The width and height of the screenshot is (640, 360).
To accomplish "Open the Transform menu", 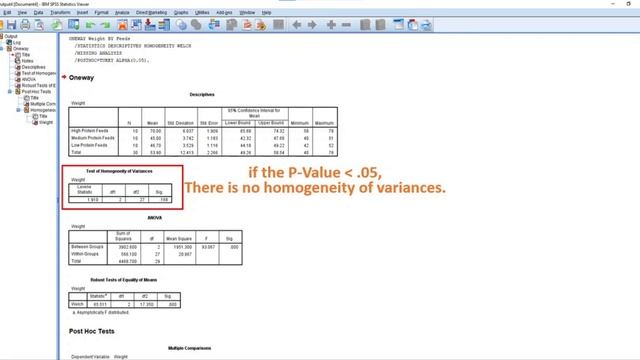I will click(x=60, y=13).
